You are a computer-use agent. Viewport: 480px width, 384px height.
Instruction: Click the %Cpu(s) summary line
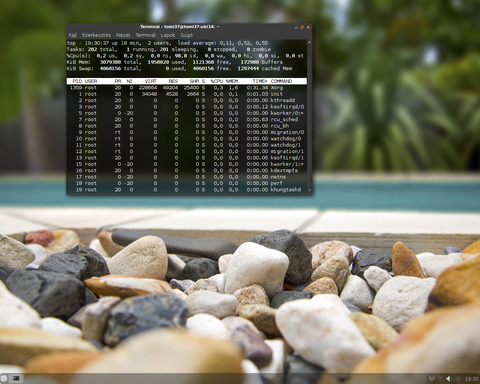185,56
